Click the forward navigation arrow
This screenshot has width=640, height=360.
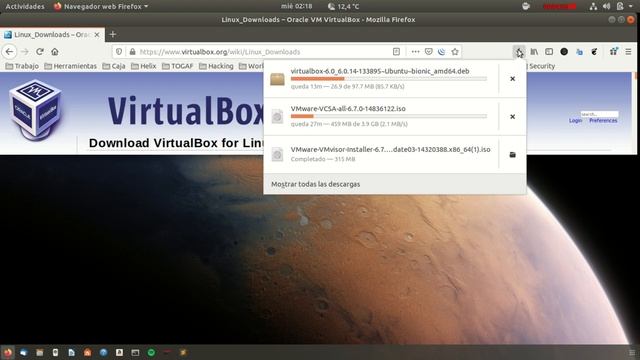coord(25,52)
